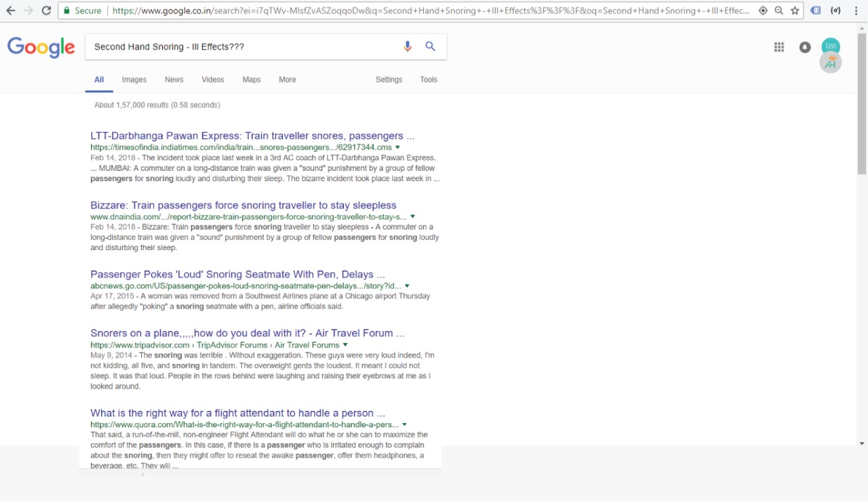This screenshot has height=501, width=868.
Task: Open LTT-Darbhanga Pawan Express result link
Action: coord(253,136)
